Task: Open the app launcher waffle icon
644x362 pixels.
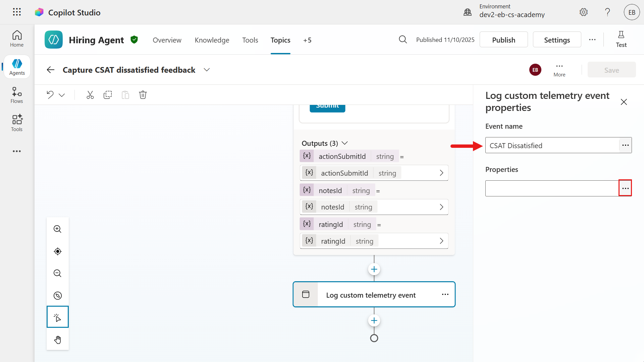Action: click(x=17, y=12)
